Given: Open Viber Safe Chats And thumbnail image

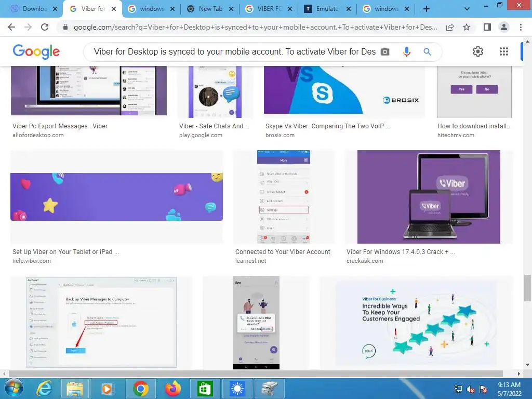Looking at the screenshot, I should (215, 92).
